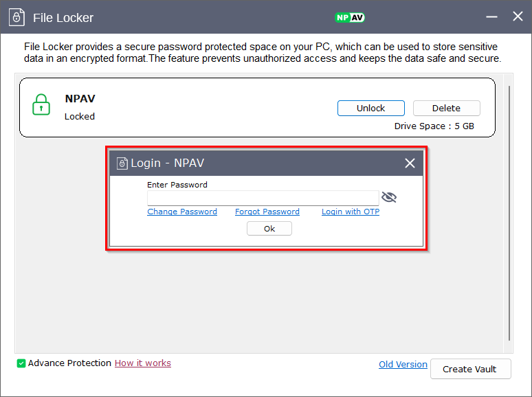The width and height of the screenshot is (532, 397).
Task: Close the Login - NPAV dialog
Action: (x=410, y=163)
